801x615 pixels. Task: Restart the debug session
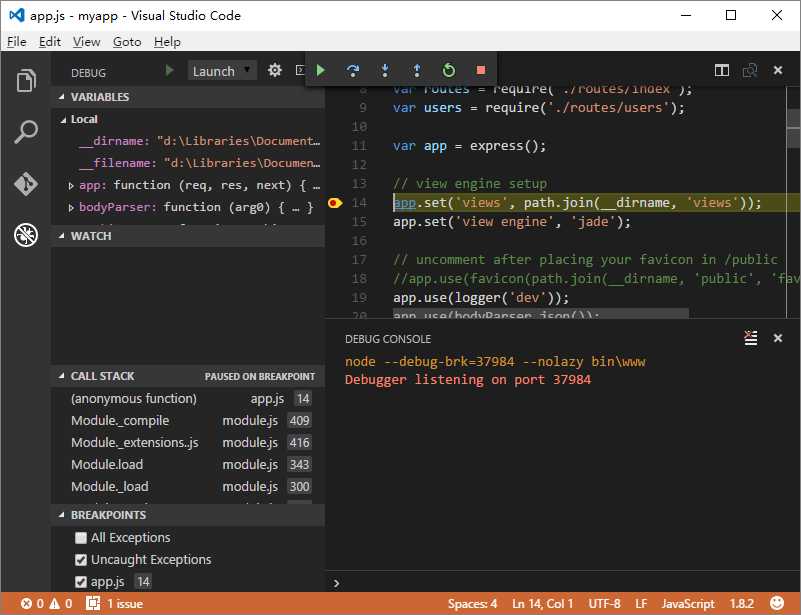(449, 70)
